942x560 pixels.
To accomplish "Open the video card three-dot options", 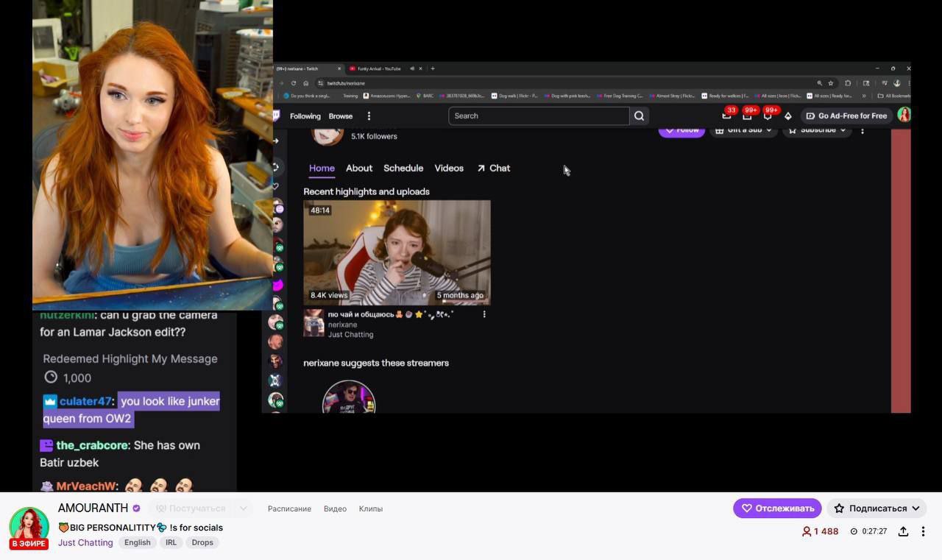I will pyautogui.click(x=484, y=314).
